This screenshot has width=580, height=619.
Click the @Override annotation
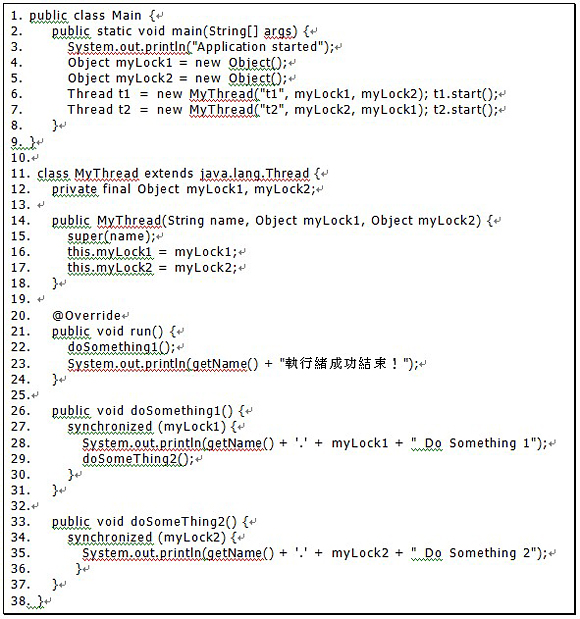[x=86, y=316]
